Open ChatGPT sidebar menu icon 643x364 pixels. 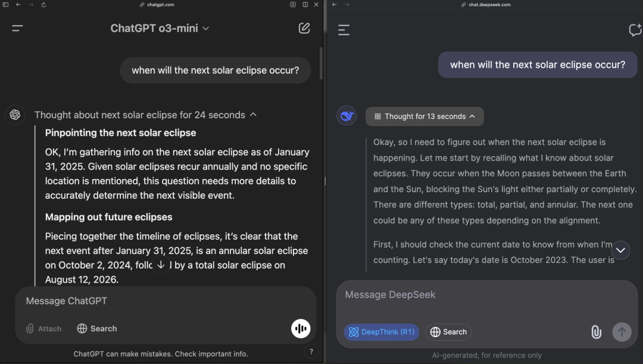click(x=17, y=29)
